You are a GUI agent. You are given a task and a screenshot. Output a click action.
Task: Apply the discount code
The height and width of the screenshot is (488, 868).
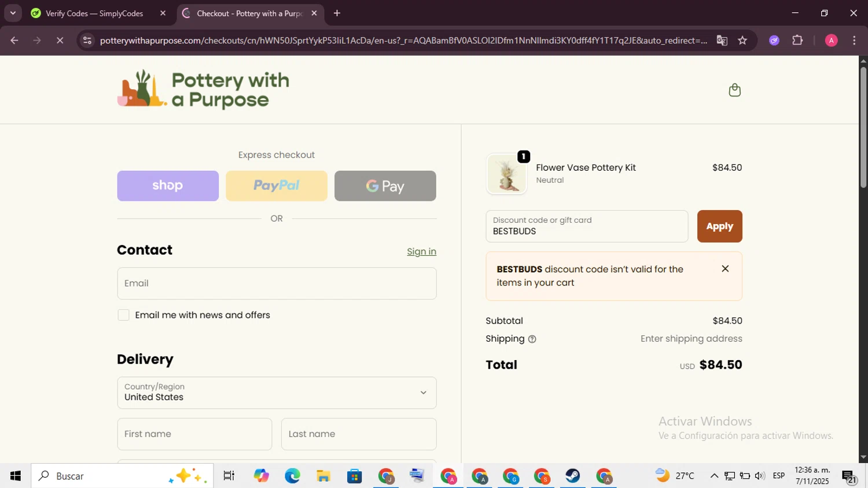[x=719, y=226]
